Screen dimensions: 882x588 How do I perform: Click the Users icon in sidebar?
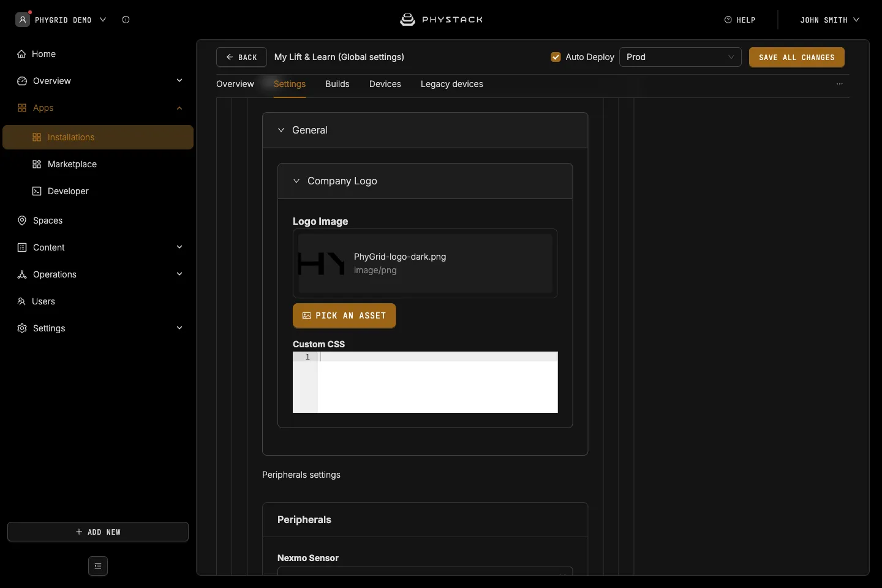(21, 301)
